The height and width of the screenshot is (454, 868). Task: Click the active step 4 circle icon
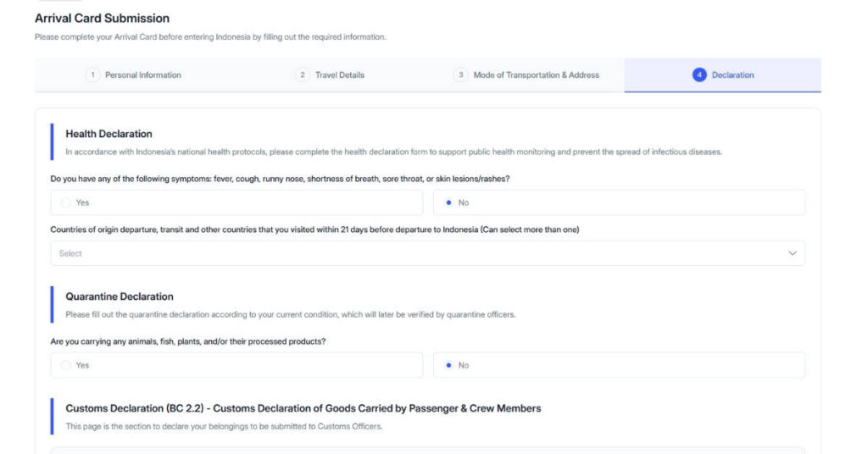coord(699,75)
